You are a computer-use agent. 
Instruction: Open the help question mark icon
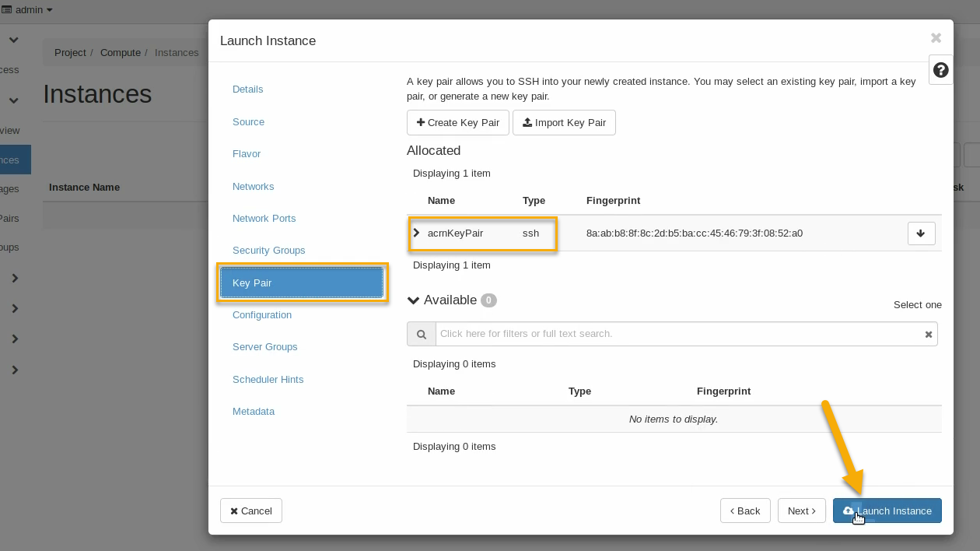[941, 70]
